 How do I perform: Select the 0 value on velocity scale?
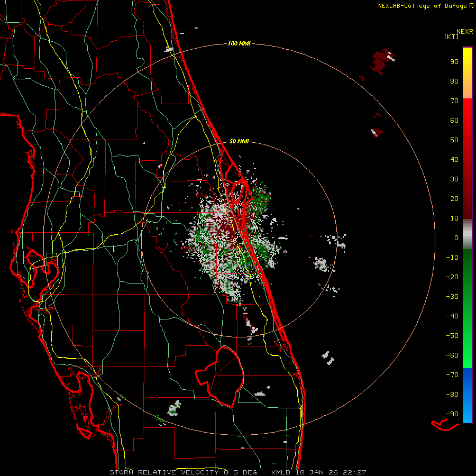(456, 237)
